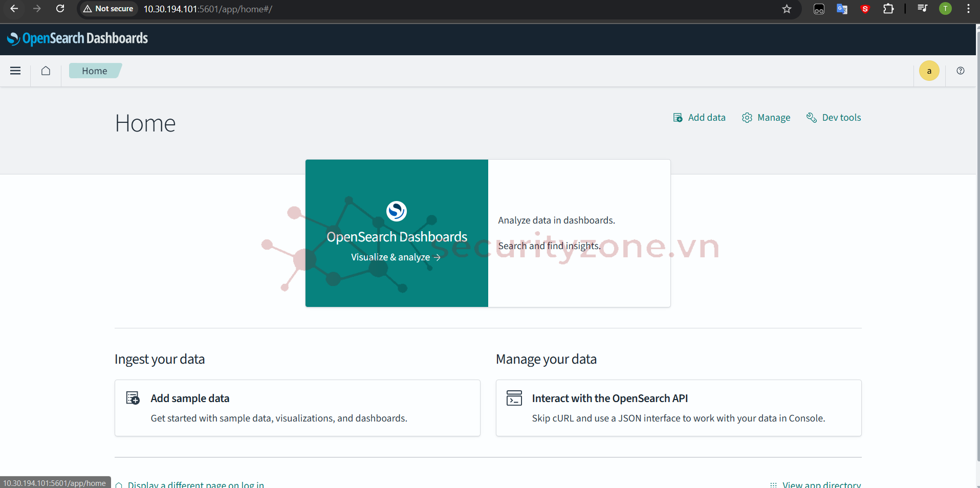Open the user avatar 'a' menu

[929, 71]
